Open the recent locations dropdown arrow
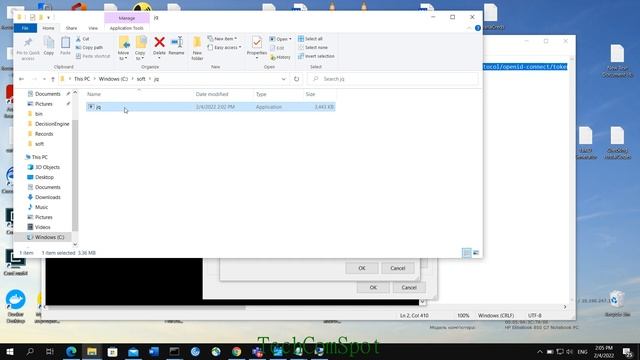 click(44, 79)
